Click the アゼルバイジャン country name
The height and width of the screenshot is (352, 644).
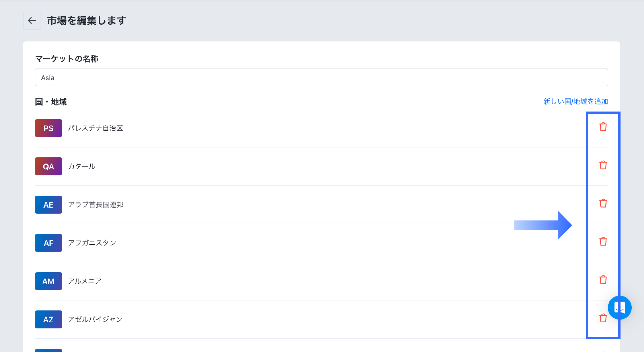[95, 319]
